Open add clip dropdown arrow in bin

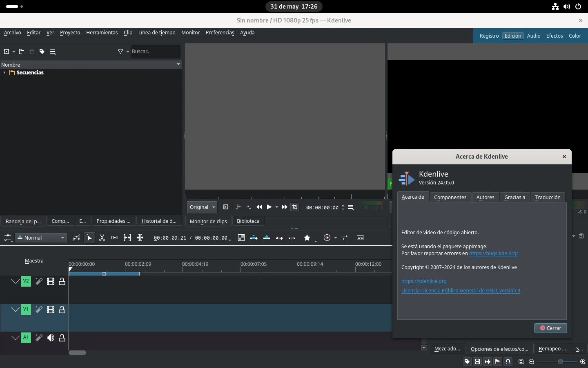[14, 52]
